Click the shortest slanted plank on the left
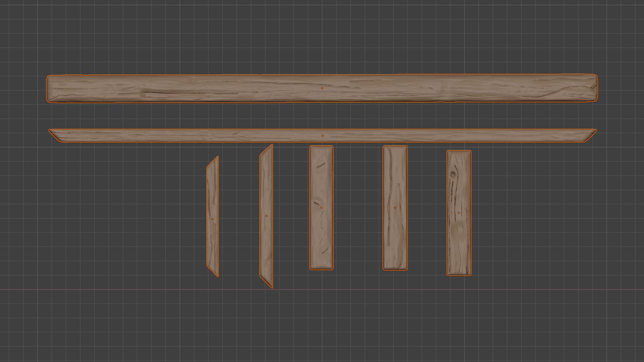The width and height of the screenshot is (644, 362). (x=213, y=235)
